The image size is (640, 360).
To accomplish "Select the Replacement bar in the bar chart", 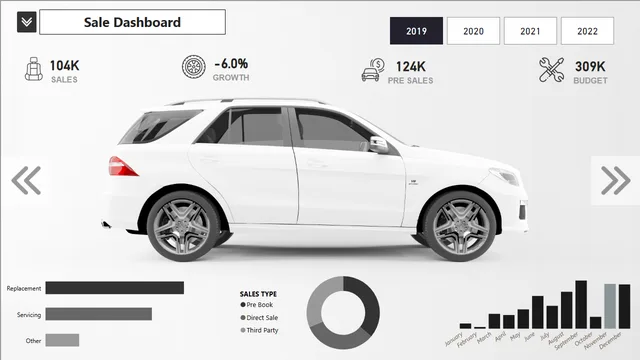I will 115,288.
